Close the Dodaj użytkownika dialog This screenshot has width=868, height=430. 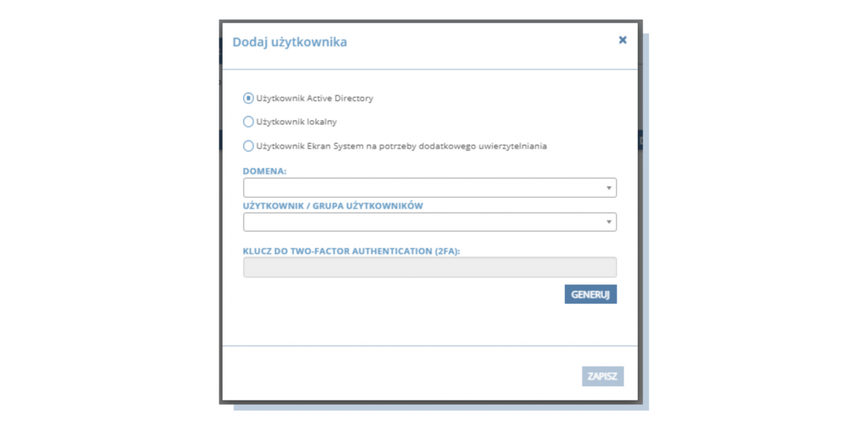pyautogui.click(x=622, y=41)
